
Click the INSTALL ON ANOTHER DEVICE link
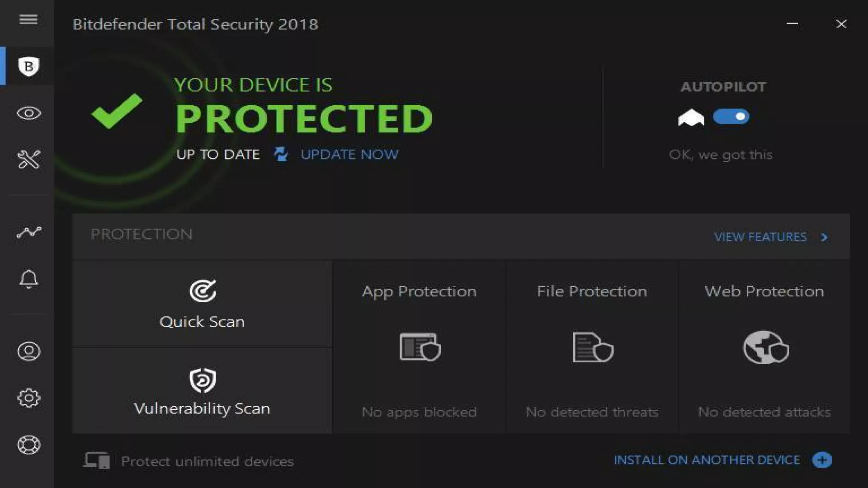click(707, 460)
